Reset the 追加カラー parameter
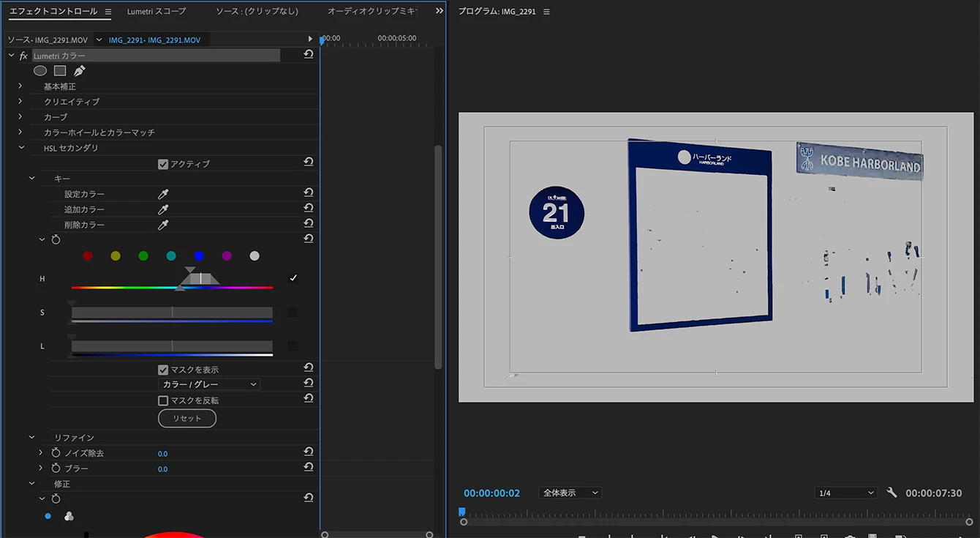This screenshot has height=538, width=980. [x=309, y=208]
